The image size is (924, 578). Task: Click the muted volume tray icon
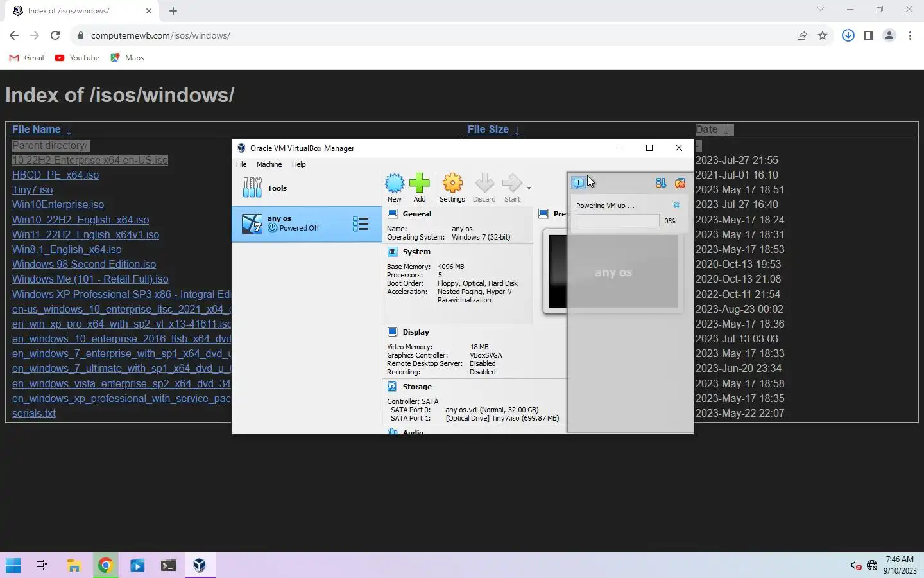click(856, 566)
